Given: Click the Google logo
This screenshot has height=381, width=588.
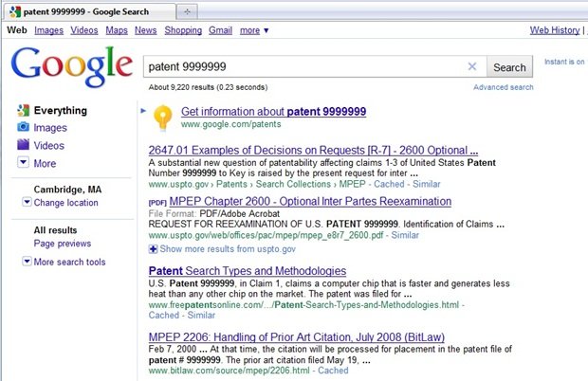Looking at the screenshot, I should [x=72, y=66].
